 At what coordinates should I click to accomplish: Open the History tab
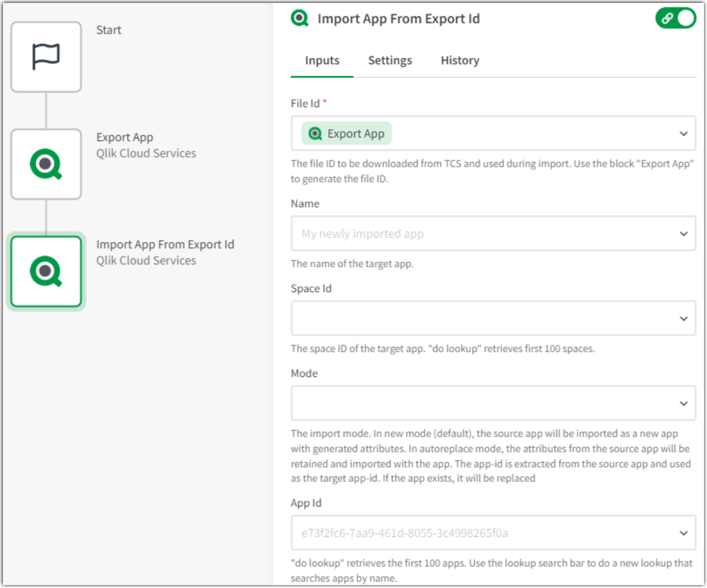coord(459,60)
